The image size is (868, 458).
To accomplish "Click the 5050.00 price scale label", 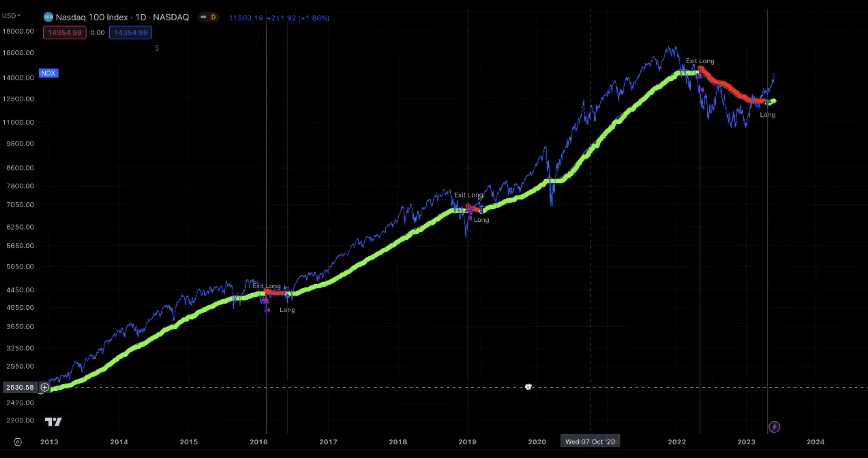I will pyautogui.click(x=20, y=267).
